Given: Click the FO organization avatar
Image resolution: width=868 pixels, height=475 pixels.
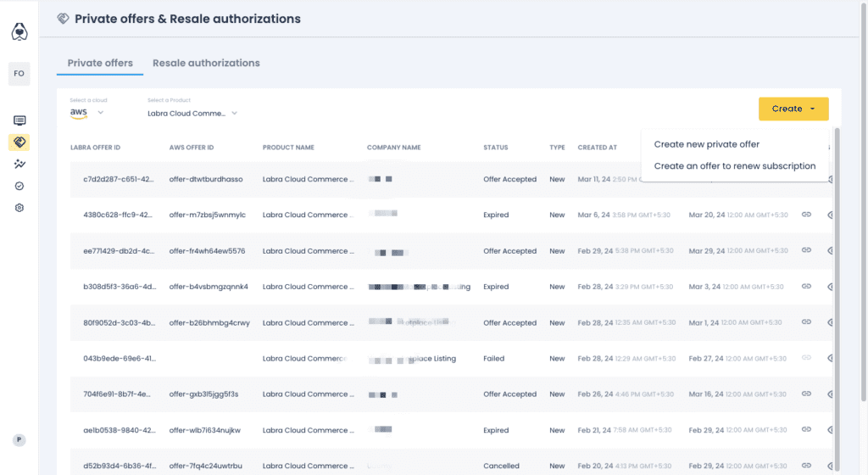Looking at the screenshot, I should tap(19, 74).
